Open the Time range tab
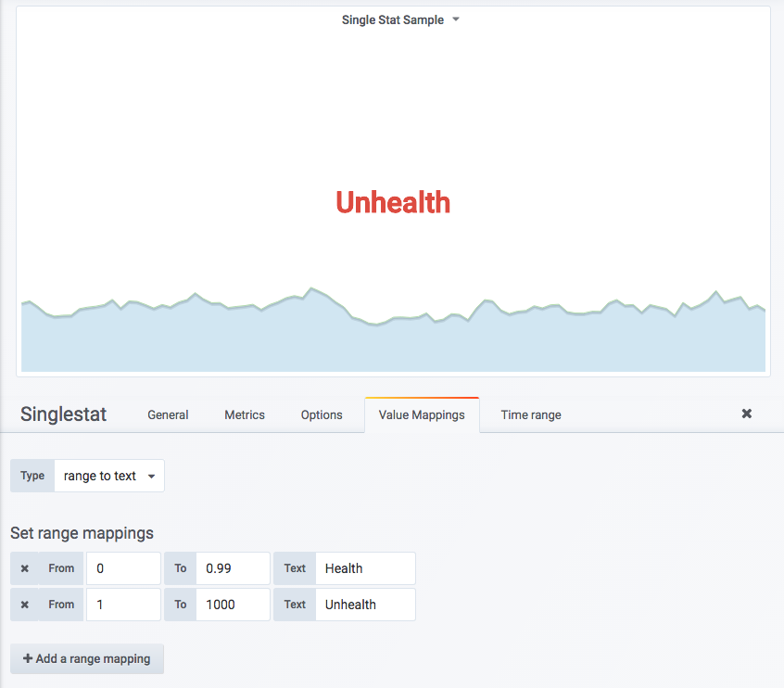This screenshot has height=688, width=784. point(531,414)
